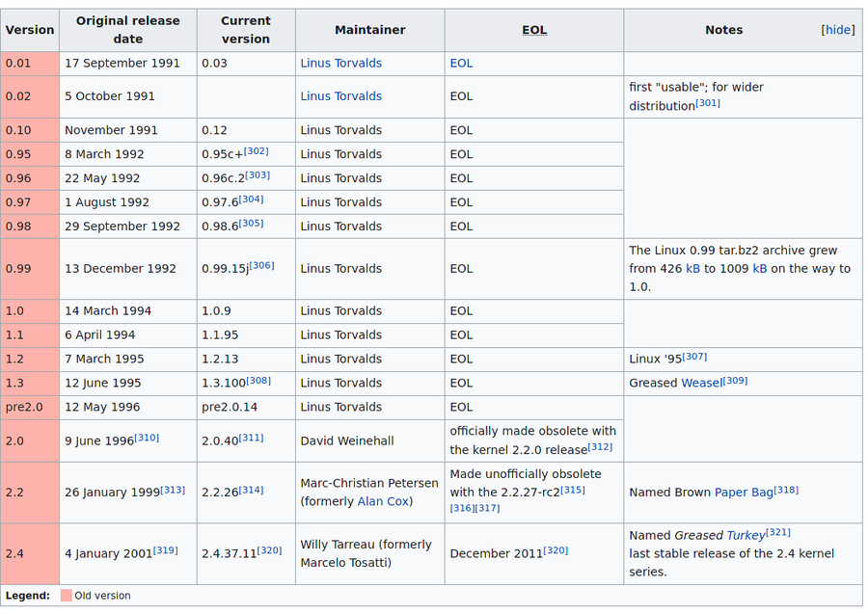The height and width of the screenshot is (614, 868).
Task: Click current version 0.12
Action: point(214,130)
